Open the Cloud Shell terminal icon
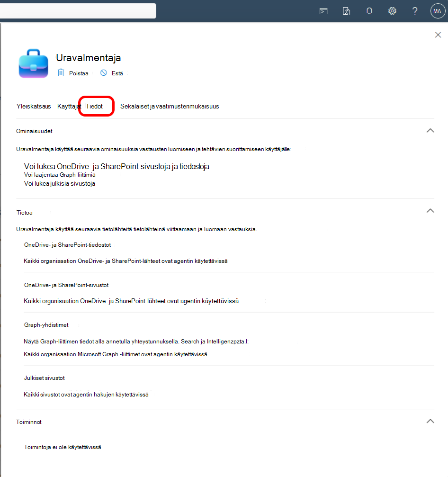448x477 pixels. point(323,11)
